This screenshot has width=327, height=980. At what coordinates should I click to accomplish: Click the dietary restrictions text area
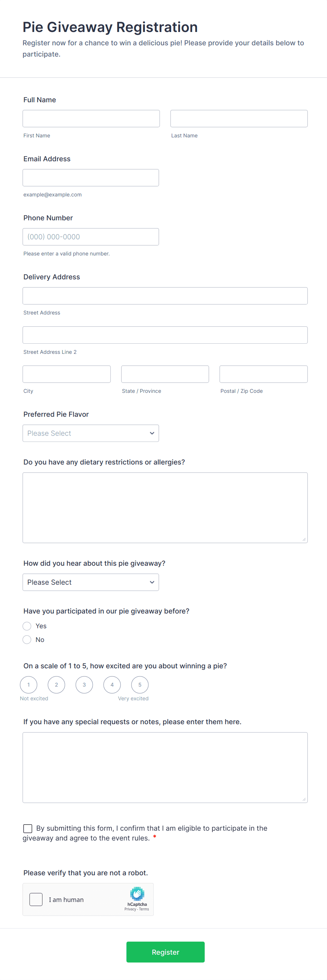click(x=165, y=507)
